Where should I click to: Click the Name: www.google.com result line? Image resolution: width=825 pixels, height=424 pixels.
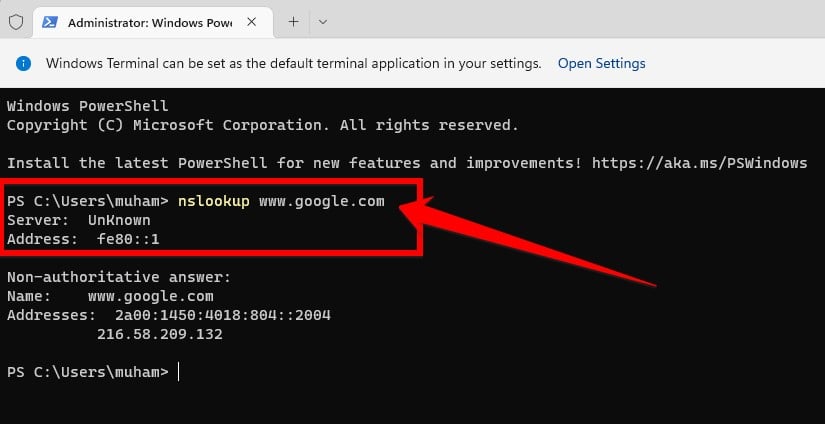click(110, 297)
